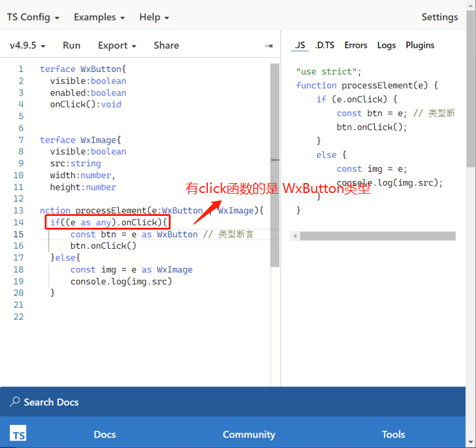476x448 pixels.
Task: Click 'src:string' on line 9
Action: pos(75,163)
